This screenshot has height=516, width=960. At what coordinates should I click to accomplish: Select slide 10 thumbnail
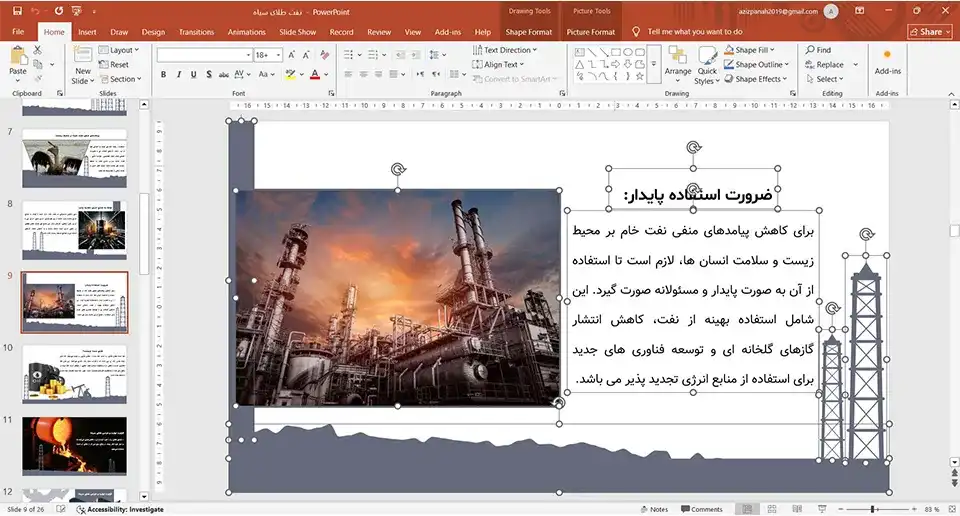coord(75,374)
